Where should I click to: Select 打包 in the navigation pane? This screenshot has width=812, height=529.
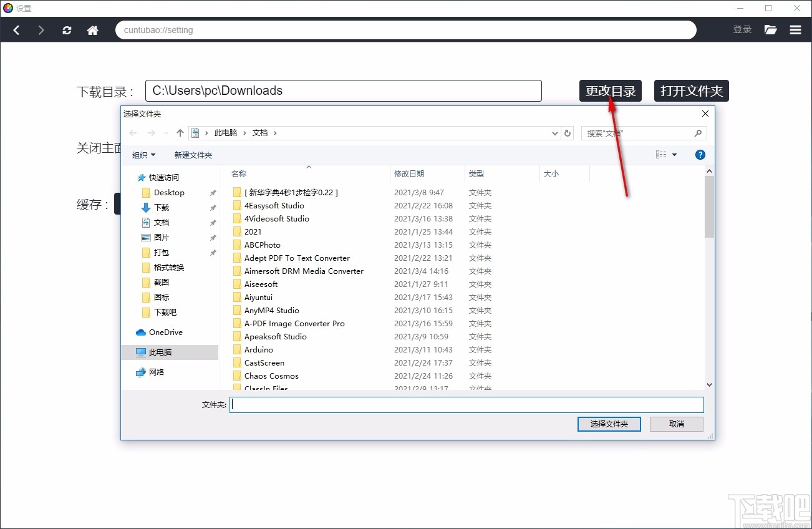[162, 253]
